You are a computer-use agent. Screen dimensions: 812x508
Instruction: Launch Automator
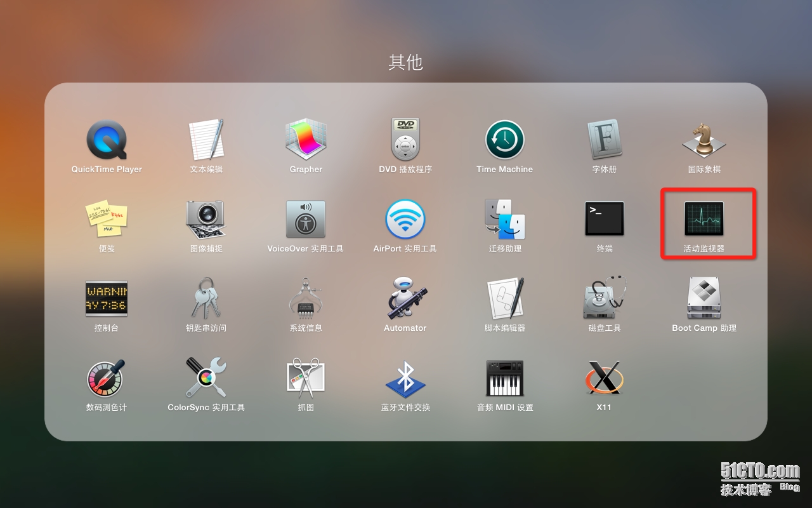[405, 298]
